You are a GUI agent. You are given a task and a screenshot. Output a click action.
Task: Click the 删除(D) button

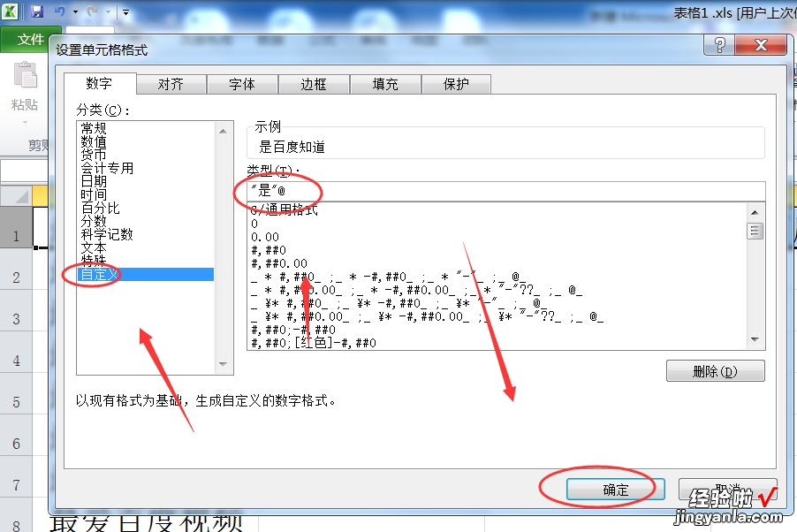tap(715, 371)
